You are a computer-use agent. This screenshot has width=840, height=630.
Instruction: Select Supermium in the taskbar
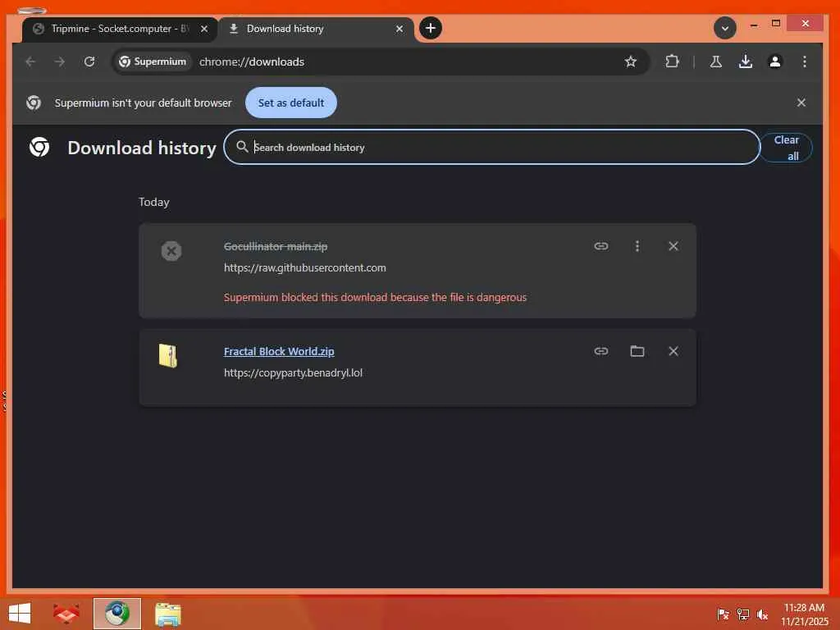click(116, 614)
